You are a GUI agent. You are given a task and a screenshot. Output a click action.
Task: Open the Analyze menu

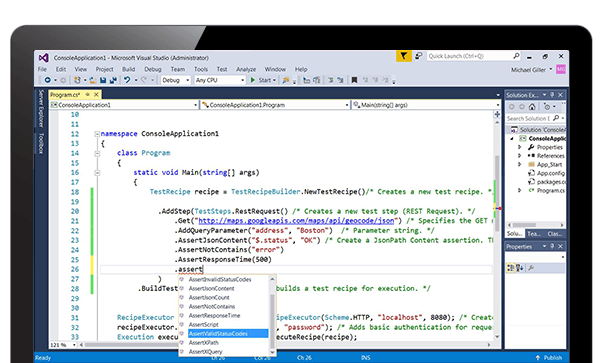point(246,69)
